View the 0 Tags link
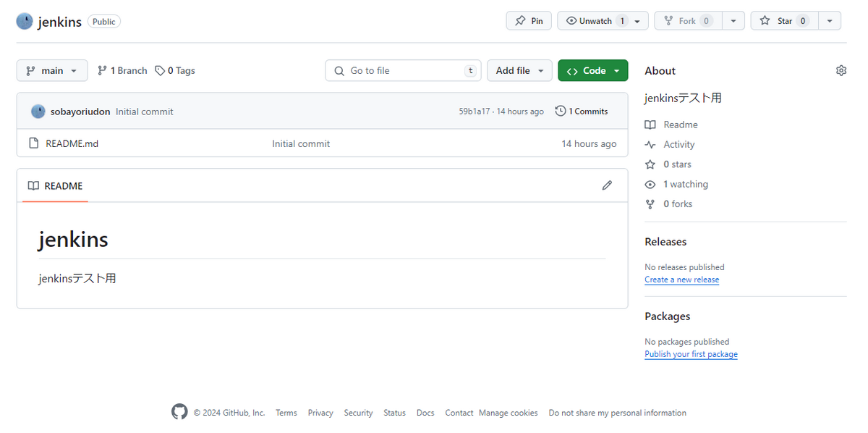 175,70
